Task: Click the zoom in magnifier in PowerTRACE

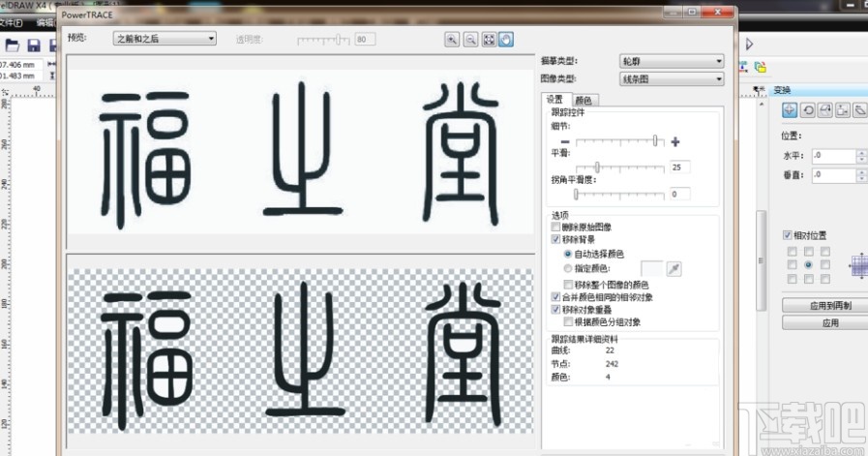Action: point(452,40)
